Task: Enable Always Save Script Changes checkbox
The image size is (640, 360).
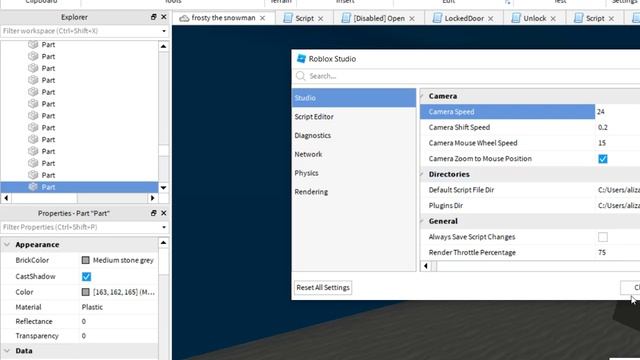Action: click(603, 237)
